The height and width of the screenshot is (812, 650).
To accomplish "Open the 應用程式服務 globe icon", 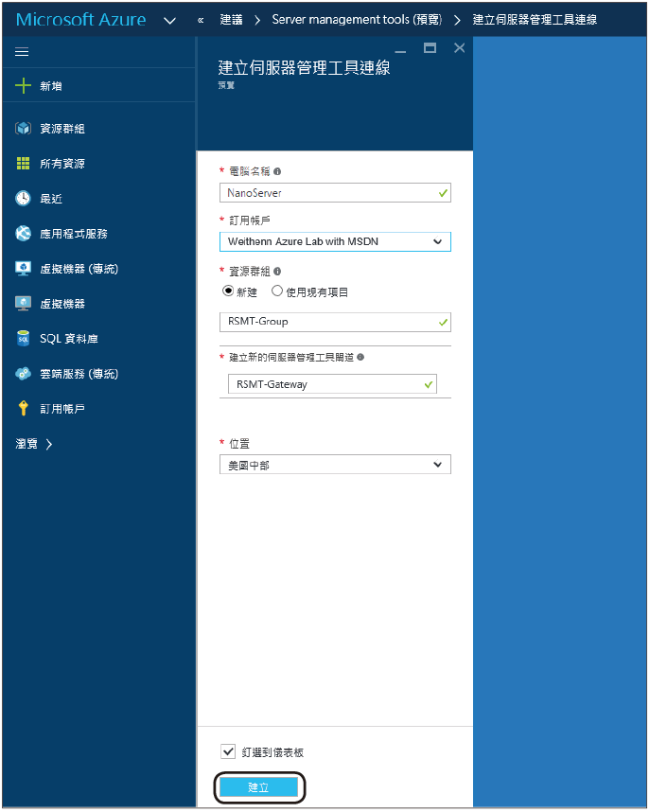I will click(23, 234).
